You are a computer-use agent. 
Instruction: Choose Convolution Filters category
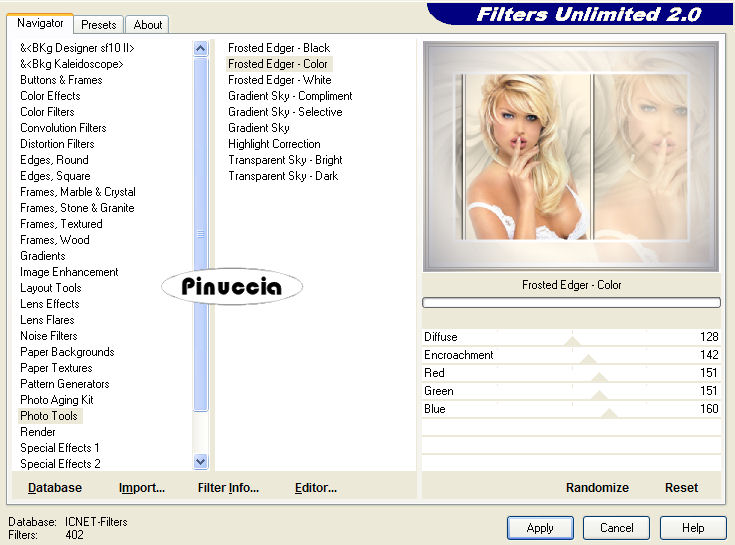tap(63, 127)
